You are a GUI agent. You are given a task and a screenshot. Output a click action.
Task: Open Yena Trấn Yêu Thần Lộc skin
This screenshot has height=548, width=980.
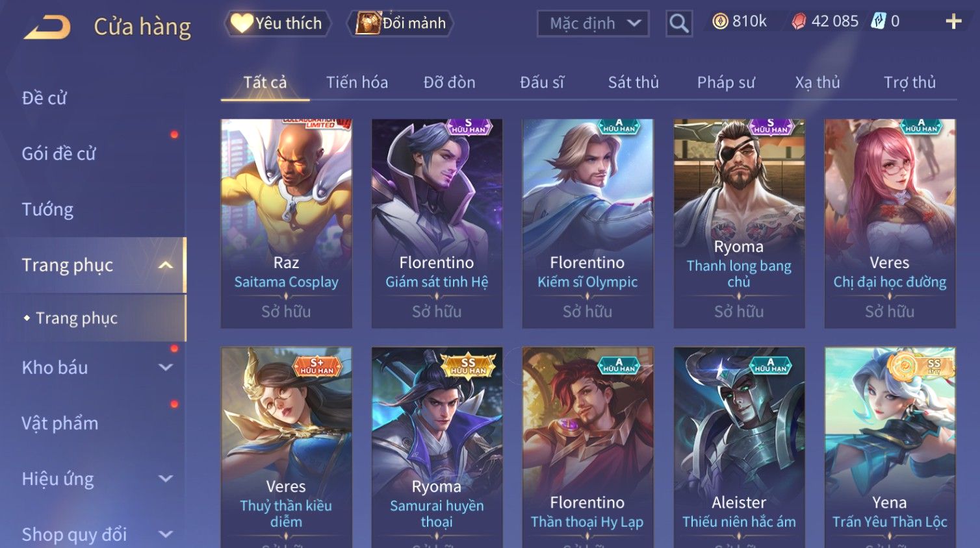(x=890, y=447)
